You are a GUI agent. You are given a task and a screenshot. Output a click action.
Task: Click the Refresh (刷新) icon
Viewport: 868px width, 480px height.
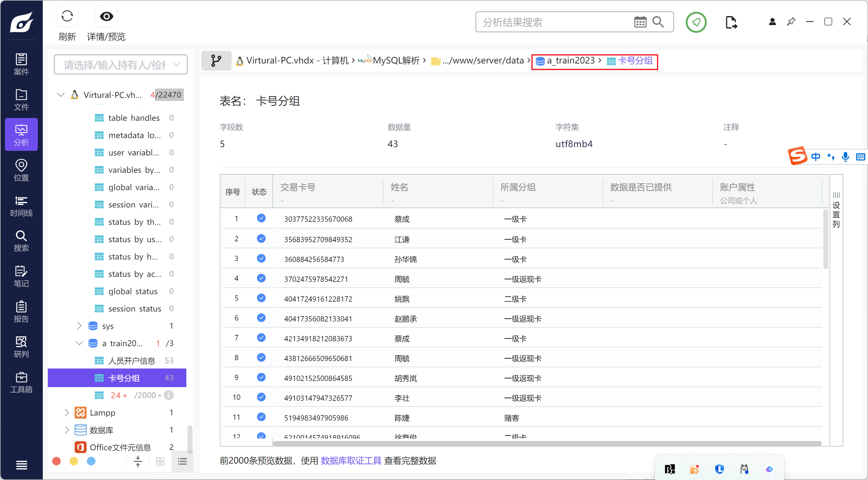pos(67,16)
